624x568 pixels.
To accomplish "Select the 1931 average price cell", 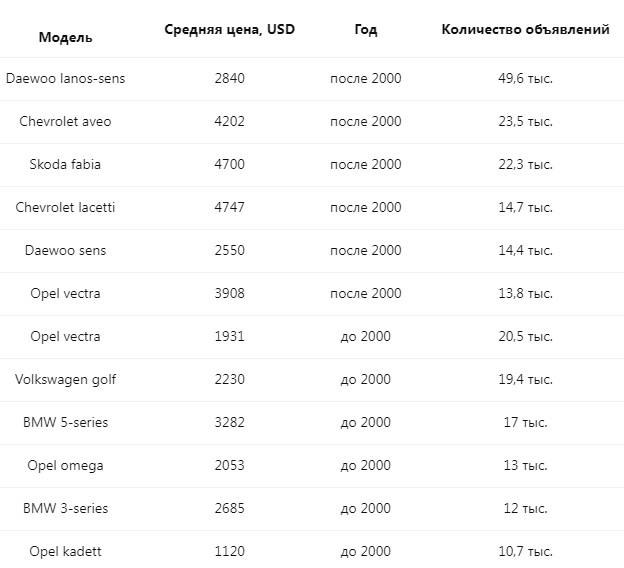I will 229,336.
